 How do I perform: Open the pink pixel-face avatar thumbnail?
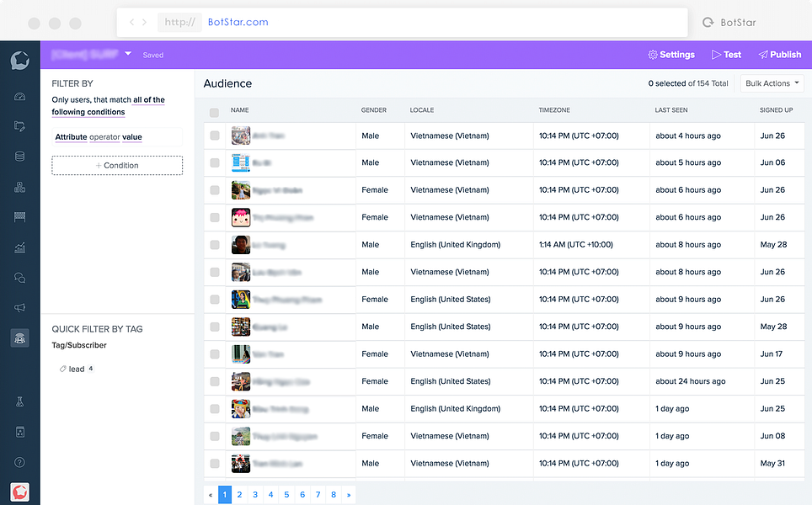pyautogui.click(x=241, y=217)
